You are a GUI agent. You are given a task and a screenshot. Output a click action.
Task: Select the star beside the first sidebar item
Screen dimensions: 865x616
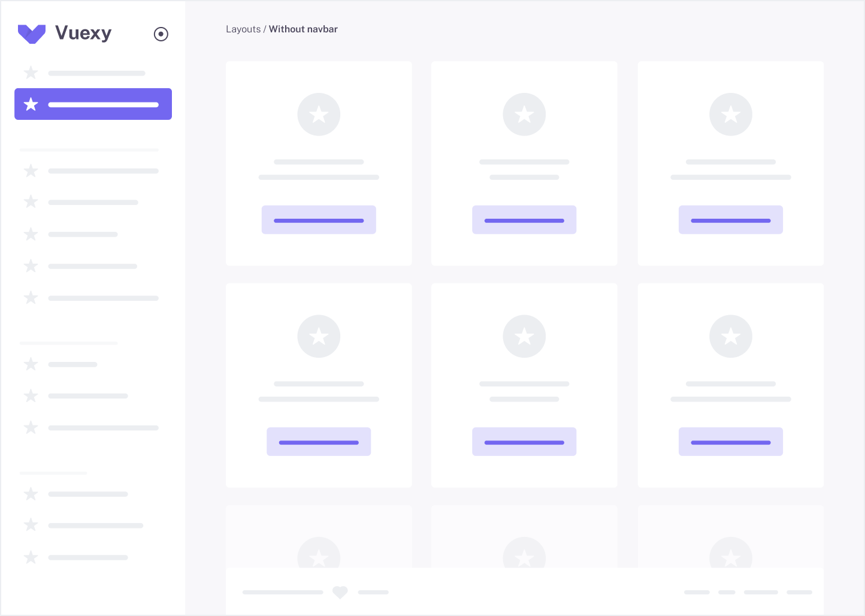[x=31, y=73]
